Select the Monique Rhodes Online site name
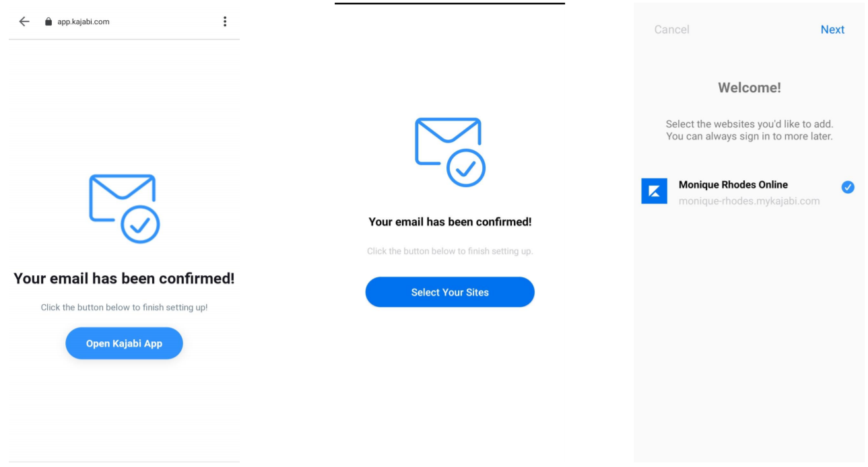 point(733,184)
